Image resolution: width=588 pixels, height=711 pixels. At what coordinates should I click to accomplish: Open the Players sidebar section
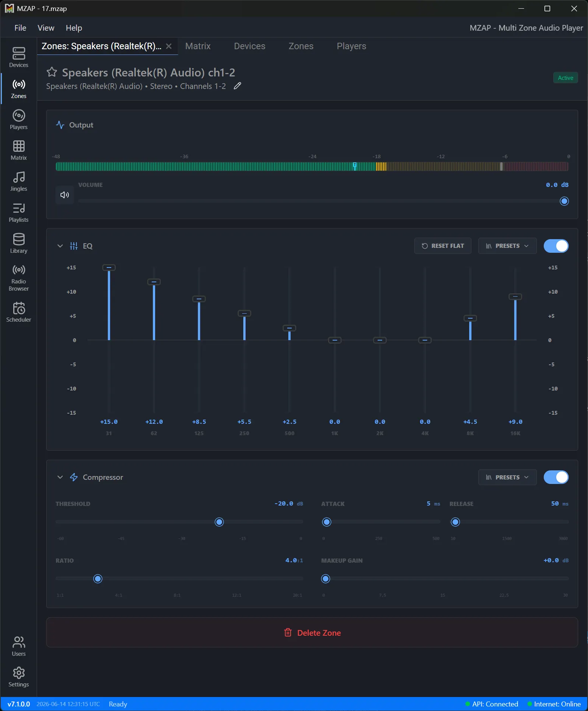[x=19, y=120]
